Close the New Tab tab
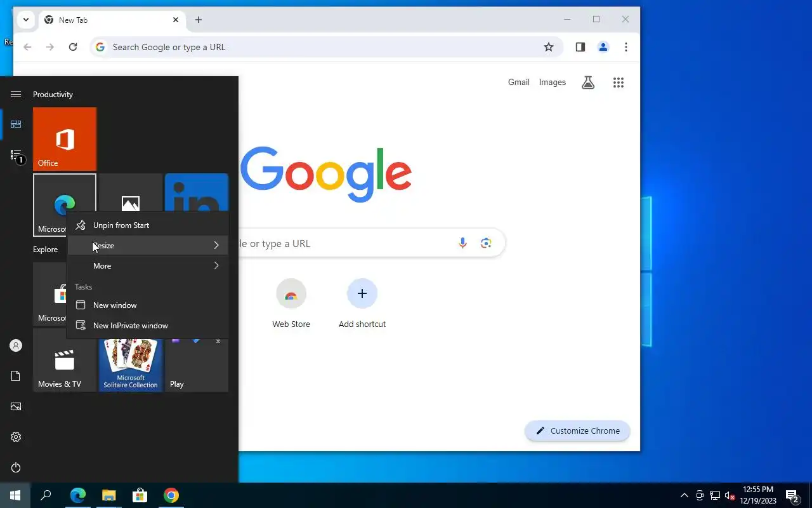 pyautogui.click(x=176, y=20)
